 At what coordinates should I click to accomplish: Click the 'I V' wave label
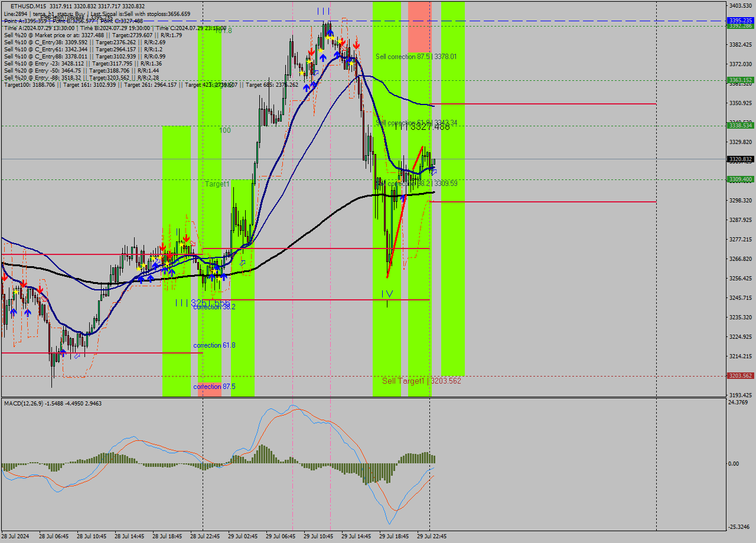click(387, 293)
